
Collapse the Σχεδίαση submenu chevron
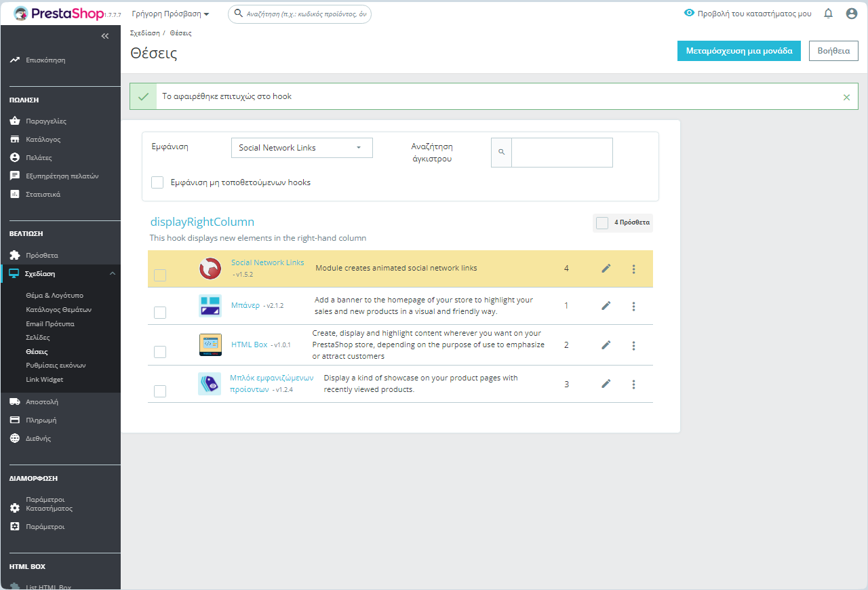(x=113, y=273)
